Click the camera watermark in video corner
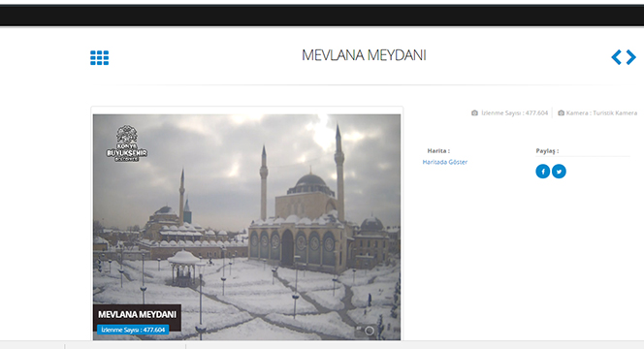This screenshot has height=349, width=644. pyautogui.click(x=366, y=331)
